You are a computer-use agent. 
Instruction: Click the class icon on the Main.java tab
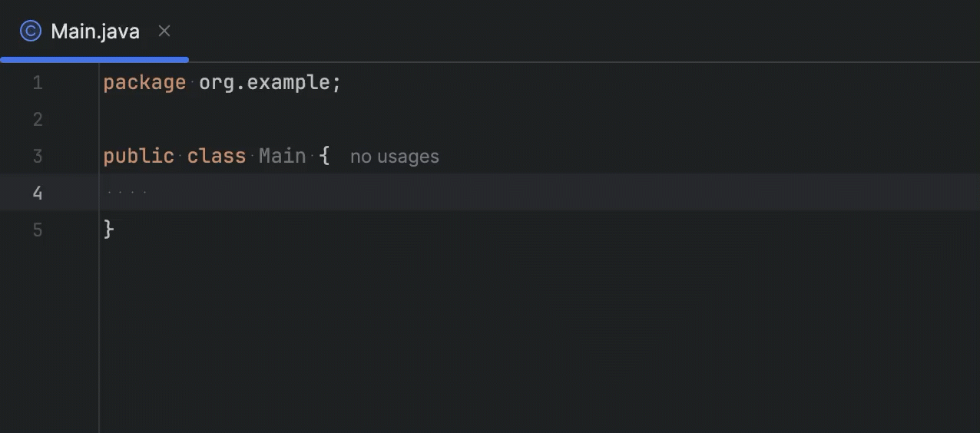pyautogui.click(x=30, y=31)
